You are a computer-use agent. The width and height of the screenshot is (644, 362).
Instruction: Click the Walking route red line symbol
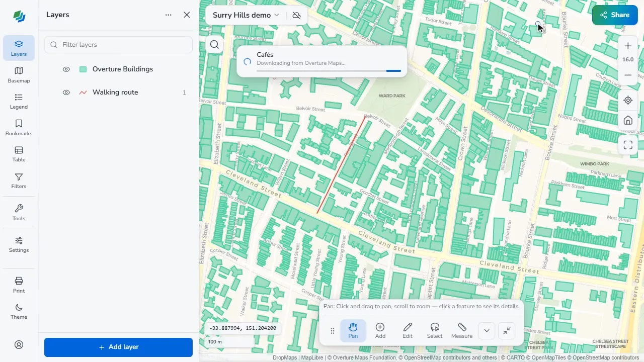[x=83, y=93]
